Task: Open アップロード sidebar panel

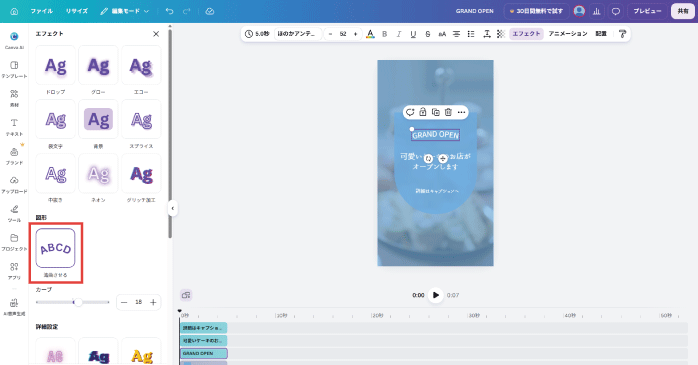Action: point(14,185)
